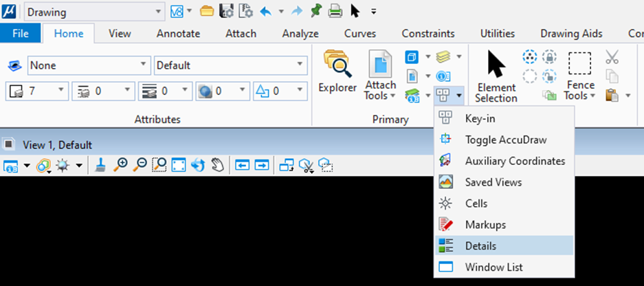Open the Attach Tools dropdown
This screenshot has width=644, height=286.
[x=381, y=75]
